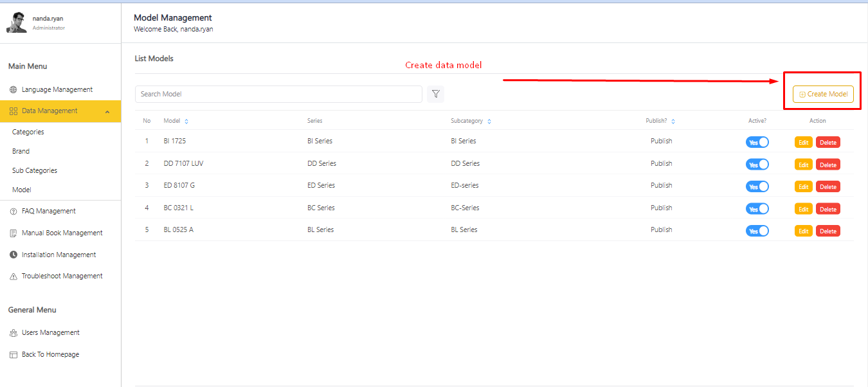Viewport: 868px width, 387px height.
Task: Click the Troubleshoot Management warning triangle icon
Action: [14, 276]
